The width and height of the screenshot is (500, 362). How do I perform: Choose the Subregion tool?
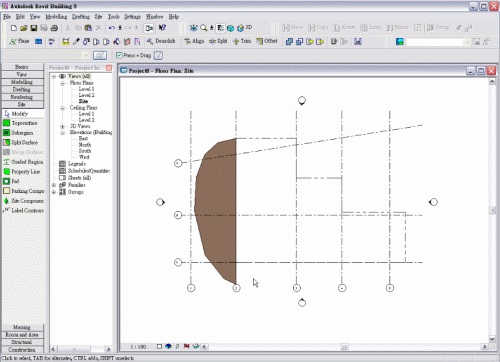point(23,133)
